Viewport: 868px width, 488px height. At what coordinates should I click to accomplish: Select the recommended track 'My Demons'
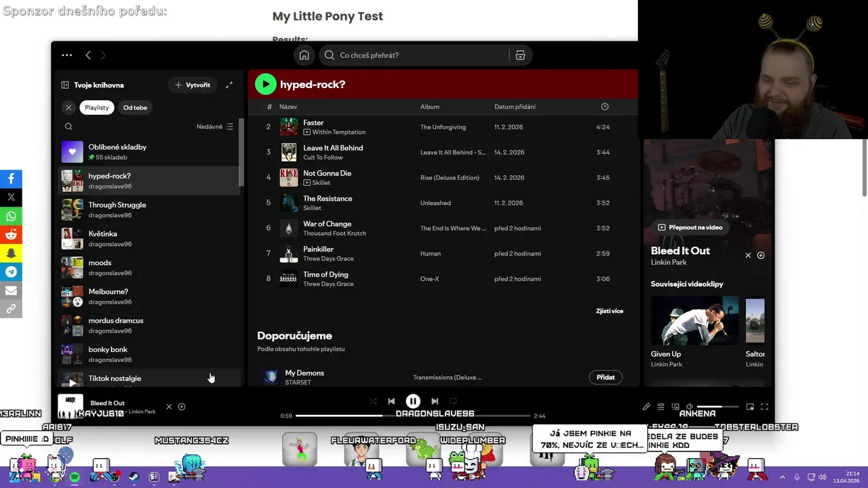point(304,373)
